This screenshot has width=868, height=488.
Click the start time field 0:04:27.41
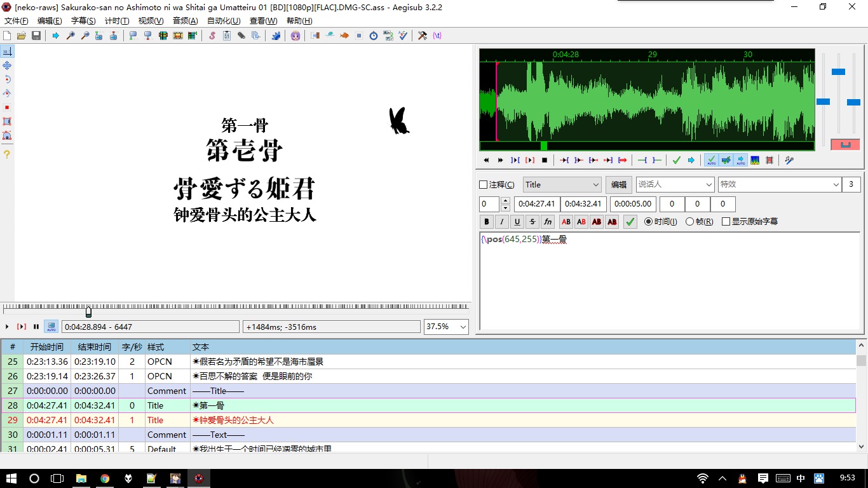point(536,204)
